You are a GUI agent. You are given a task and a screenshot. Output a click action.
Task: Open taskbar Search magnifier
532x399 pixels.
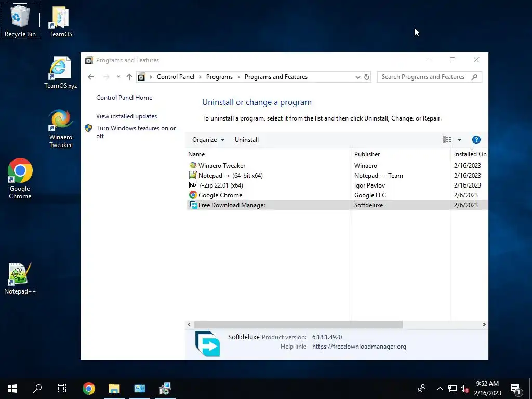pyautogui.click(x=37, y=388)
